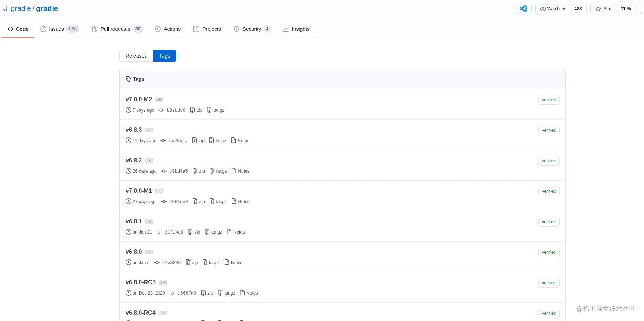View the 488 watchers count
This screenshot has width=644, height=321.
point(578,9)
